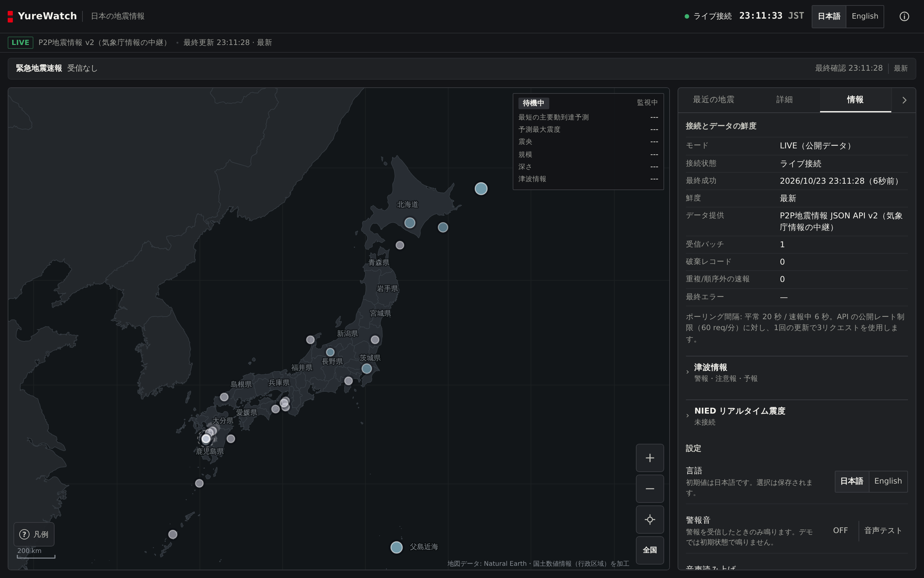Click the gray marker below 島根県 label
Viewport: 924px width, 578px height.
[224, 397]
